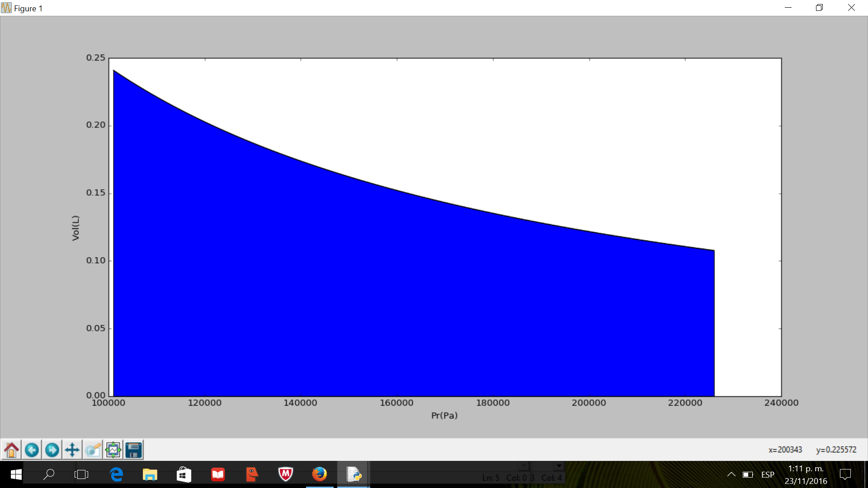Viewport: 868px width, 488px height.
Task: Open McAfee shield icon in taskbar
Action: (286, 474)
